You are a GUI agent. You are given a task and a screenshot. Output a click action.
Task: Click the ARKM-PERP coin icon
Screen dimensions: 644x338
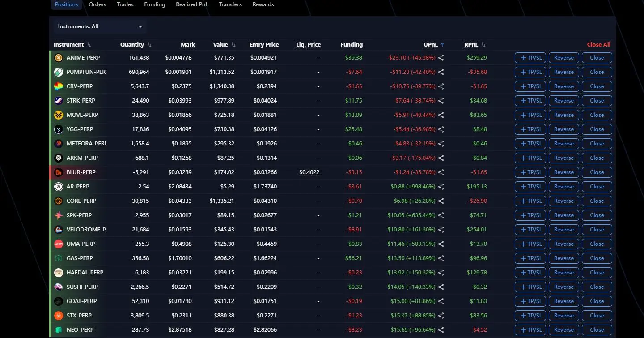pyautogui.click(x=59, y=158)
